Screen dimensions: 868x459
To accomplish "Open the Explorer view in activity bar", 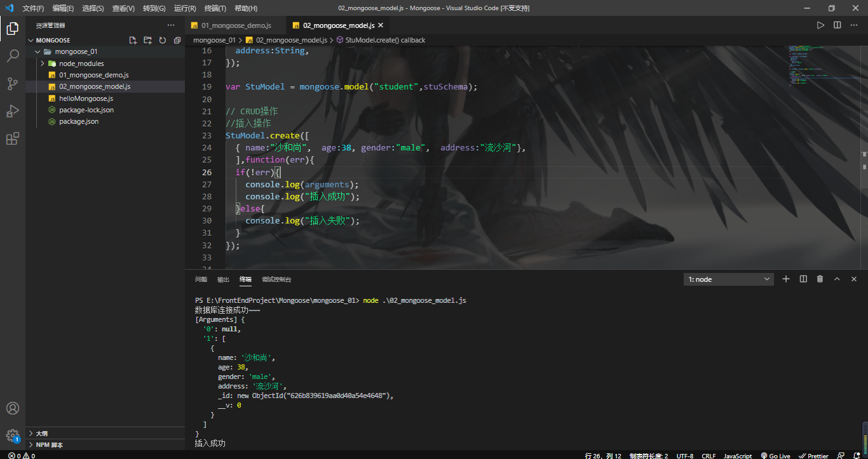I will click(13, 28).
